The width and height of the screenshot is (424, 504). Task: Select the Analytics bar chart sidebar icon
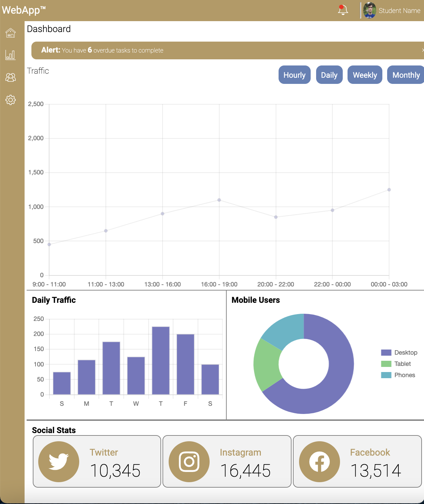[11, 55]
